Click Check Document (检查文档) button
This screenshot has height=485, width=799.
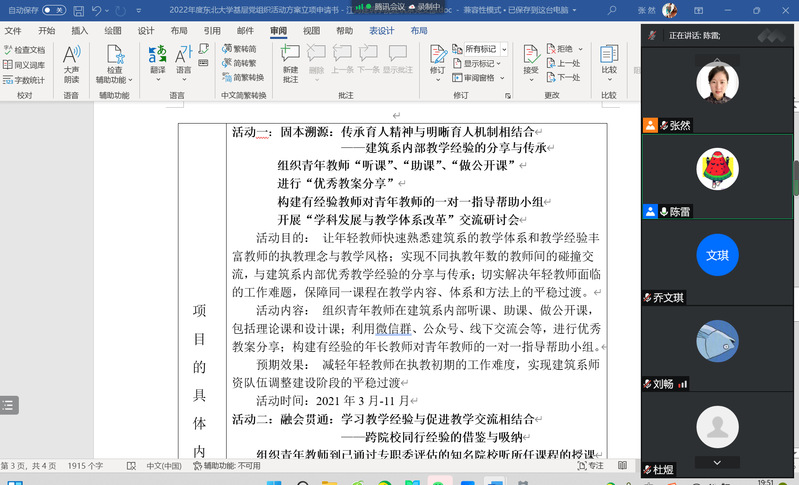(x=25, y=49)
